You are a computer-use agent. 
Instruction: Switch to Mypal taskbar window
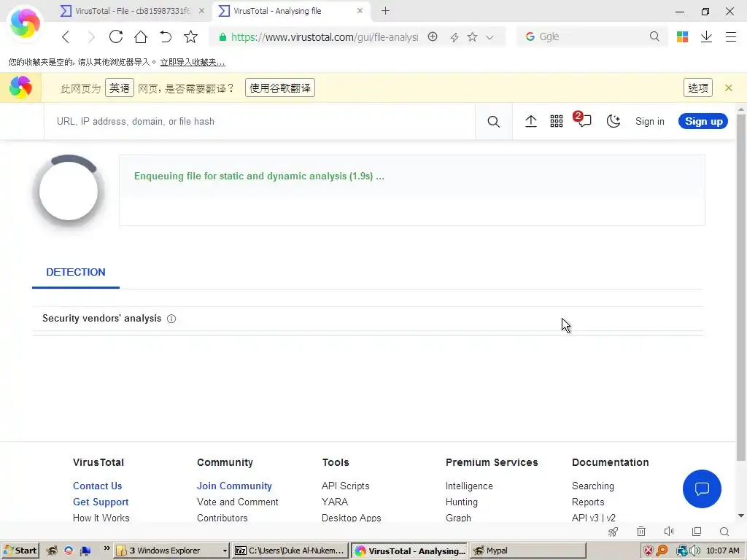528,551
